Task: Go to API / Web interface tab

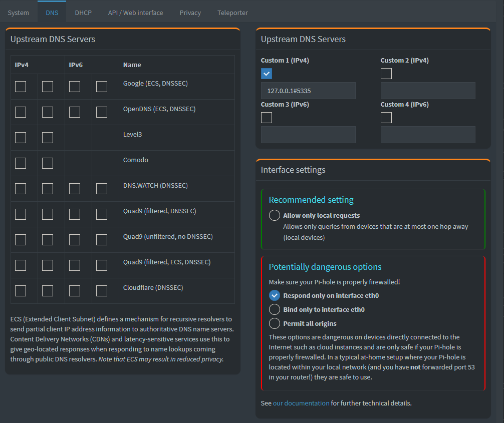Action: pos(135,13)
